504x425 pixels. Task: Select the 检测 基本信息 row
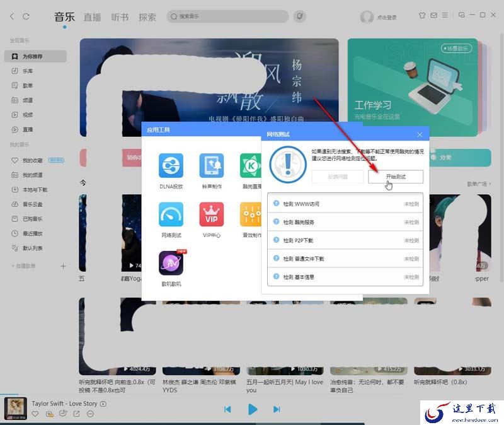pyautogui.click(x=345, y=277)
